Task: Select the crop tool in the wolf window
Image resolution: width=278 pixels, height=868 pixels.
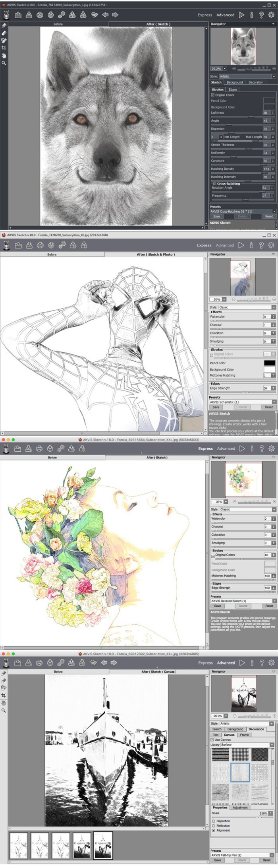Action: 4,48
